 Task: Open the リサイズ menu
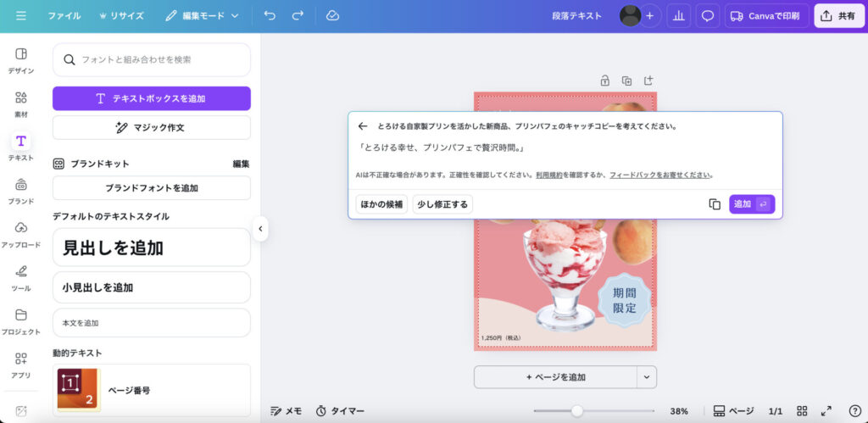click(121, 15)
